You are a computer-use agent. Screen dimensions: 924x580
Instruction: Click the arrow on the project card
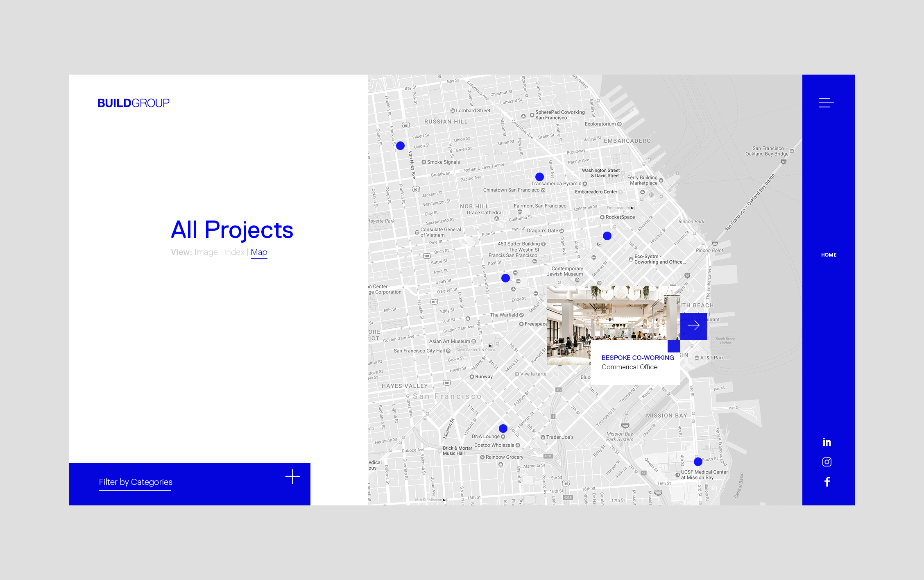pyautogui.click(x=693, y=326)
